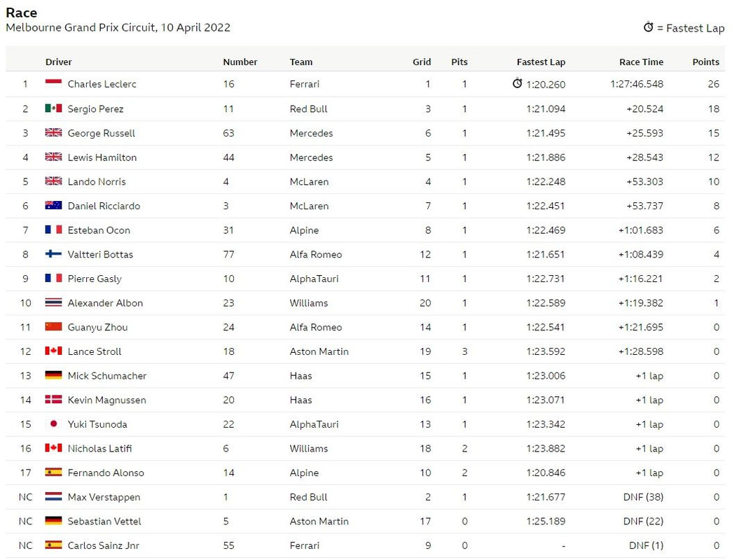732x560 pixels.
Task: Click the Dutch flag beside Max Verstappen
Action: 53,496
